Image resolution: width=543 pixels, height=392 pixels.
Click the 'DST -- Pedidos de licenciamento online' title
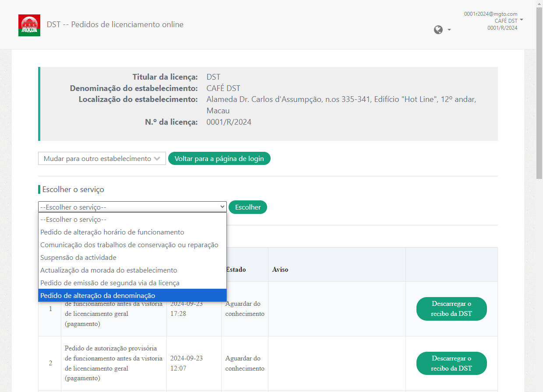[x=115, y=24]
